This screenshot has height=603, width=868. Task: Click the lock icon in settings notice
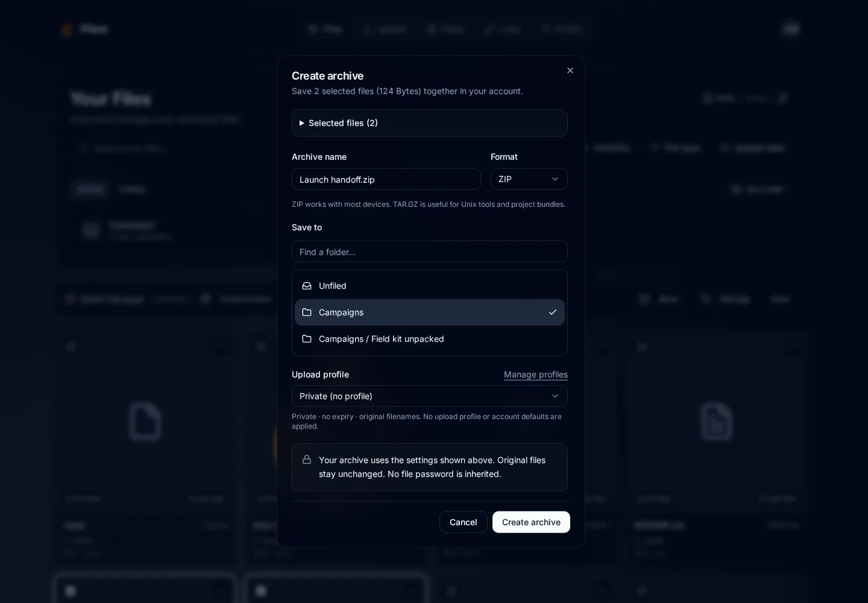(307, 459)
